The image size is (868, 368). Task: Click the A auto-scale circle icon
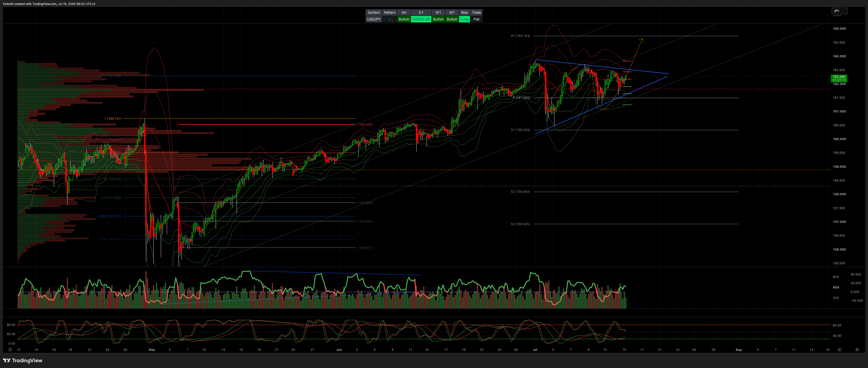(x=840, y=350)
